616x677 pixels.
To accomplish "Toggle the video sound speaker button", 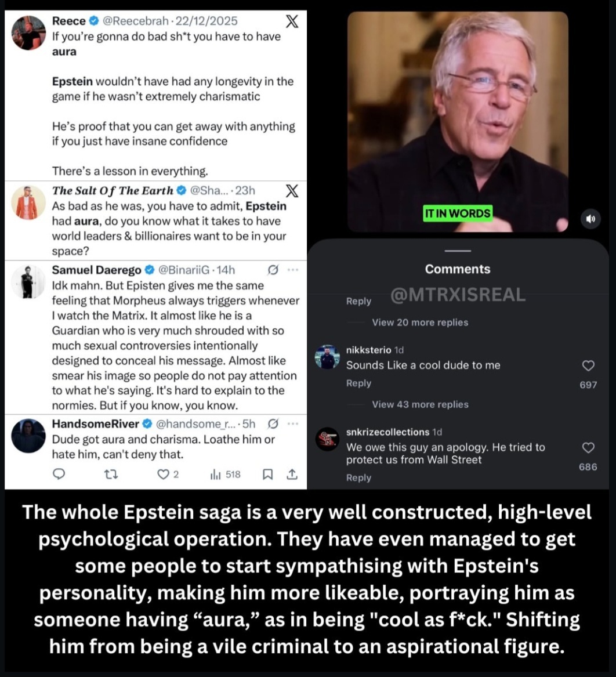I will [590, 219].
